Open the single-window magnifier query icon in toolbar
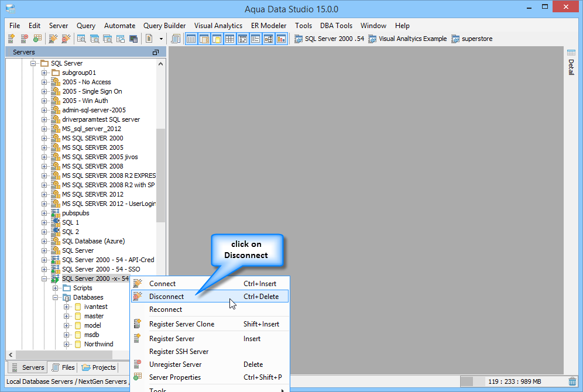 point(81,38)
